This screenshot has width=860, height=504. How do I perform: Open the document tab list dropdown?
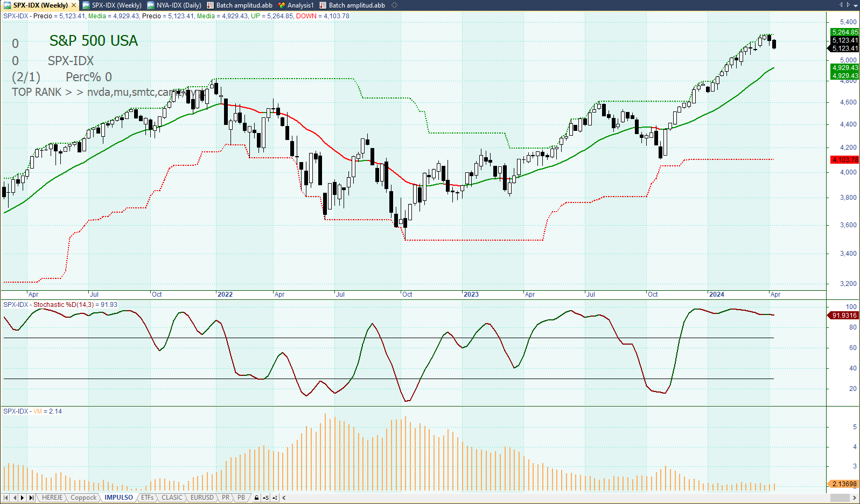(x=856, y=5)
